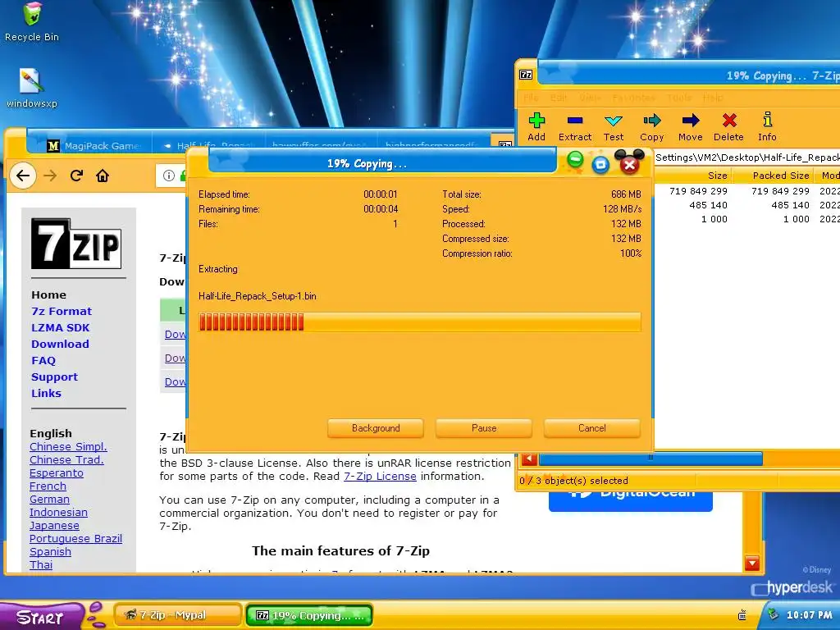840x630 pixels.
Task: Select the file row sized 485 140
Action: click(x=746, y=204)
